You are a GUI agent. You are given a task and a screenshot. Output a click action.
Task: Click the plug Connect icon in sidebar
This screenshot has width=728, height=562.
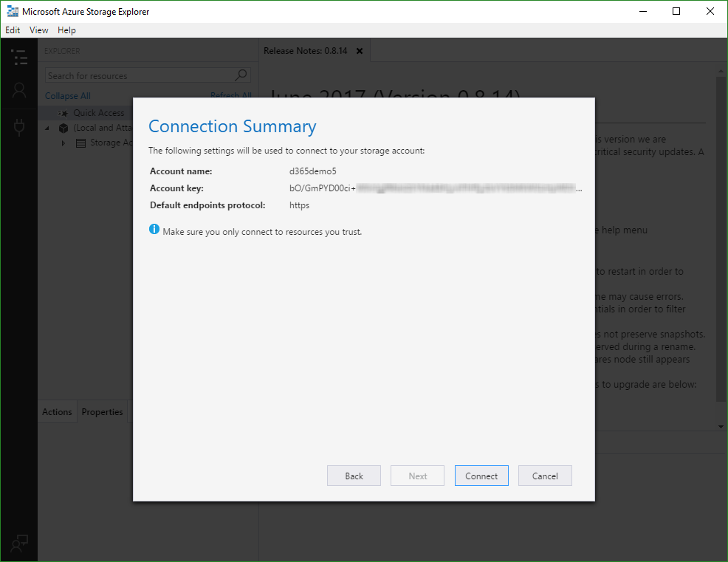point(19,127)
